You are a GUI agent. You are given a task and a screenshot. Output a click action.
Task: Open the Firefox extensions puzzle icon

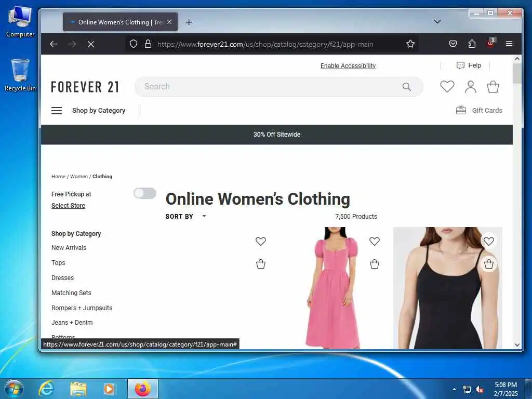click(472, 44)
